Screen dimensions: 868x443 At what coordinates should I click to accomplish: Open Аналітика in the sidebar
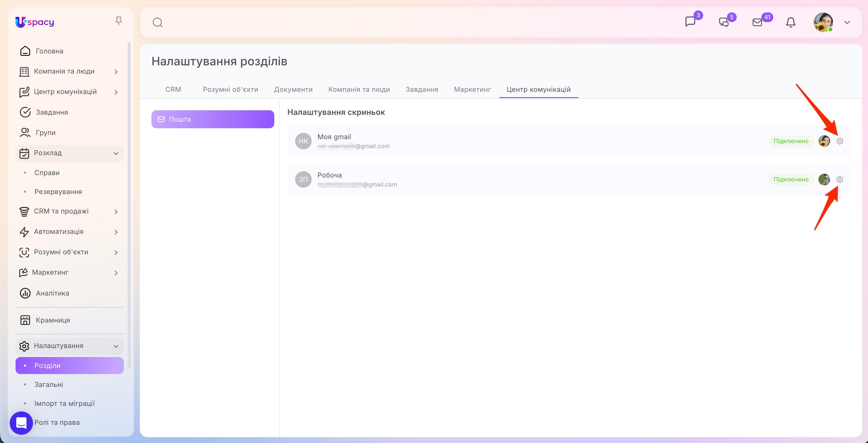[x=69, y=293]
